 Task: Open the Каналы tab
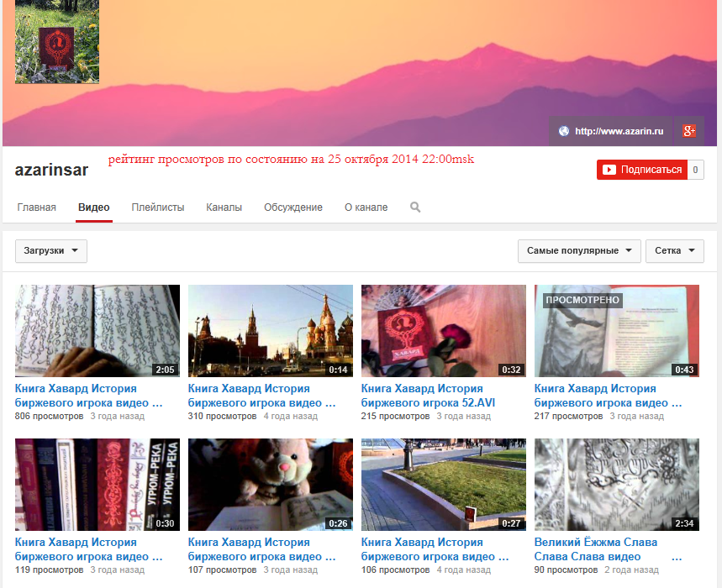223,207
